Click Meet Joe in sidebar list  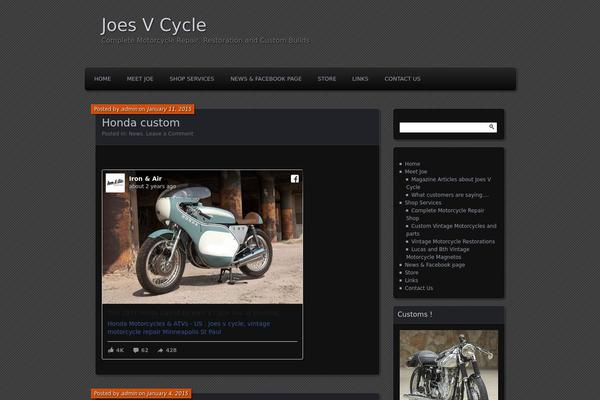pyautogui.click(x=416, y=171)
